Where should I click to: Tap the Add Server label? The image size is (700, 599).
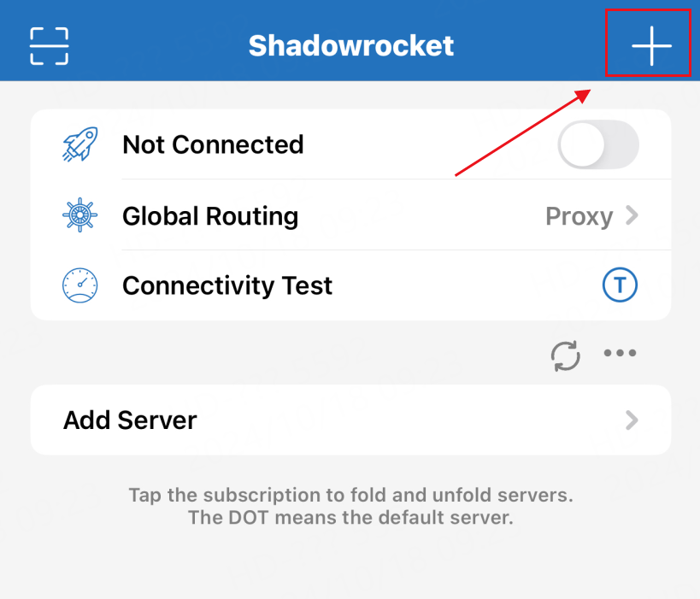pos(130,420)
